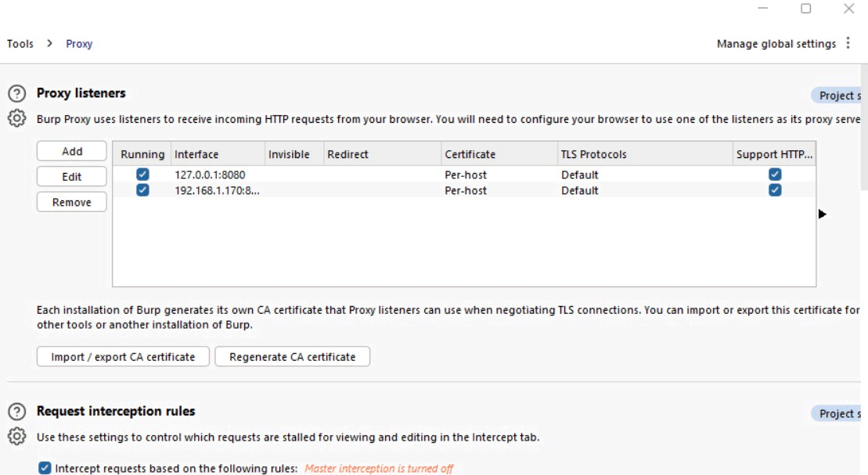Sort by Redirect column header
The width and height of the screenshot is (868, 475).
coord(383,154)
